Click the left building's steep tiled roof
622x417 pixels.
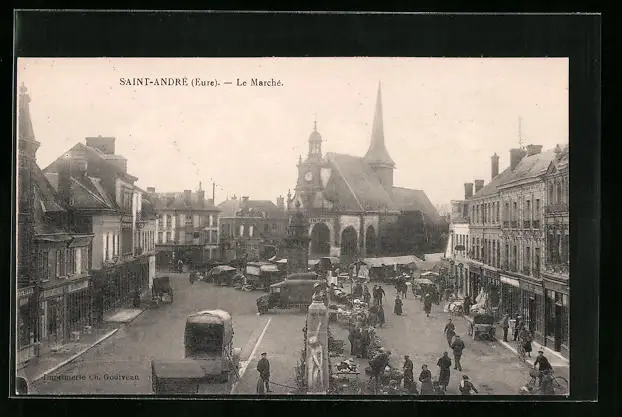click(x=88, y=183)
